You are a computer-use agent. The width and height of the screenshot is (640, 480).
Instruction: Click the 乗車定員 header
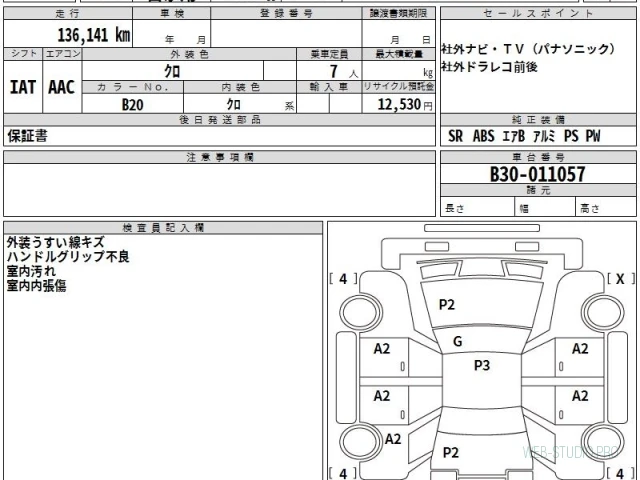point(329,54)
